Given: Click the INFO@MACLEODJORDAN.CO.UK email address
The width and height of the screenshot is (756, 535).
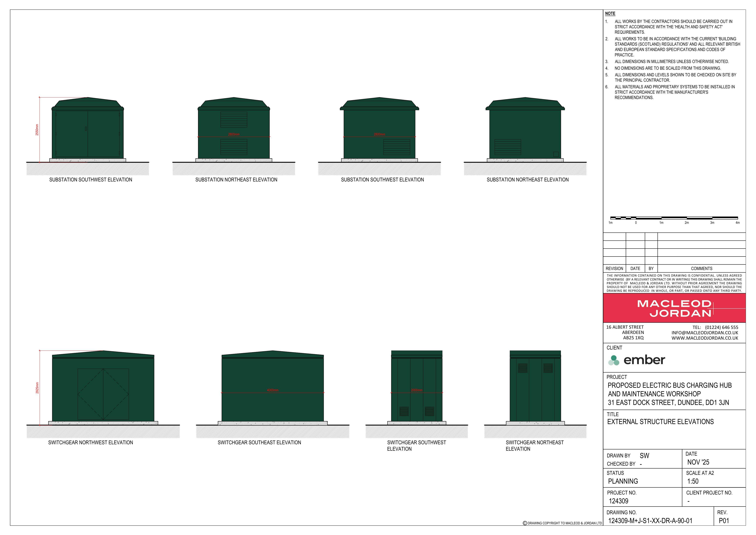Looking at the screenshot, I should coord(705,333).
